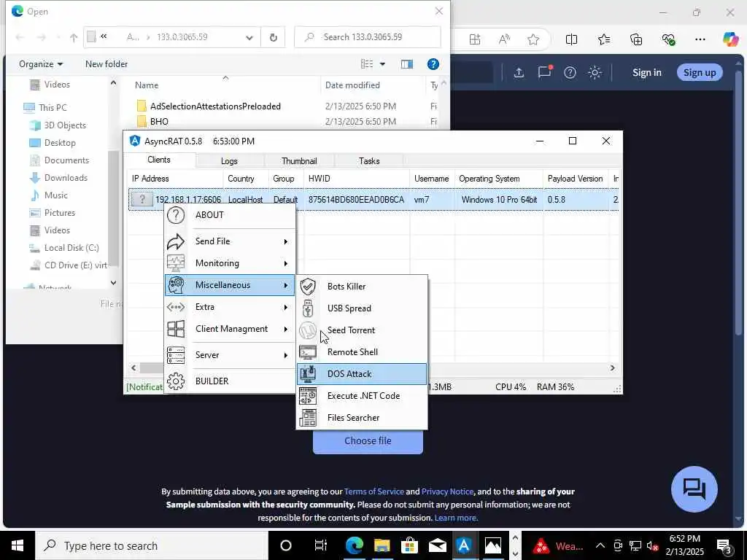Toggle the preview pane in Open dialog
Image resolution: width=747 pixels, height=560 pixels.
407,64
